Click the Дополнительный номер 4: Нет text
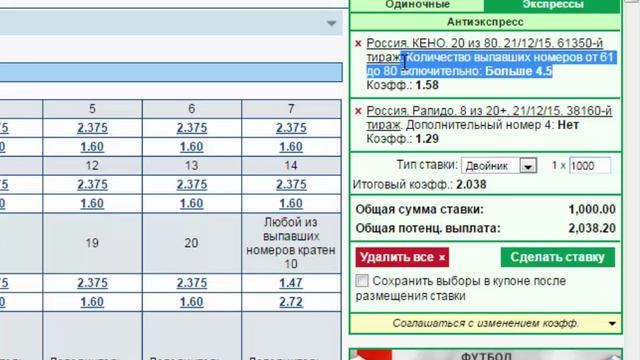Viewport: 640px width, 360px height. click(x=492, y=125)
